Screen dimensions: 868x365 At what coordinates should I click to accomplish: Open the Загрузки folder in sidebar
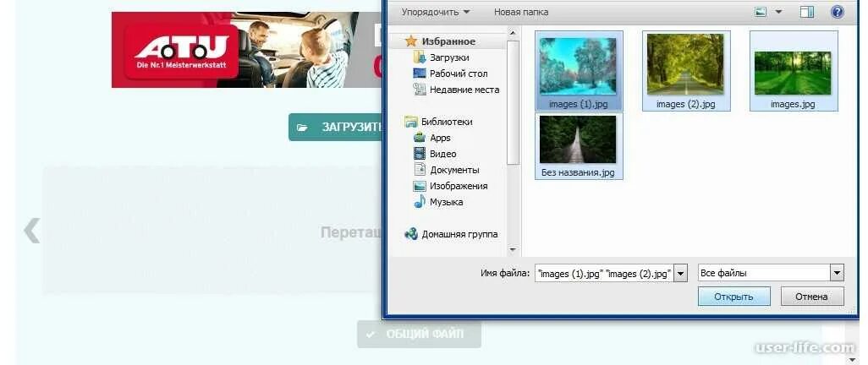pyautogui.click(x=449, y=57)
